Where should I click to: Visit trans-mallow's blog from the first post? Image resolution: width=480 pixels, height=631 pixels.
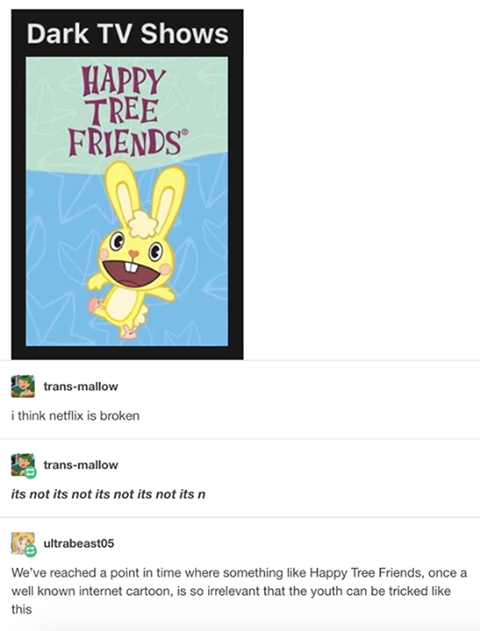[80, 386]
